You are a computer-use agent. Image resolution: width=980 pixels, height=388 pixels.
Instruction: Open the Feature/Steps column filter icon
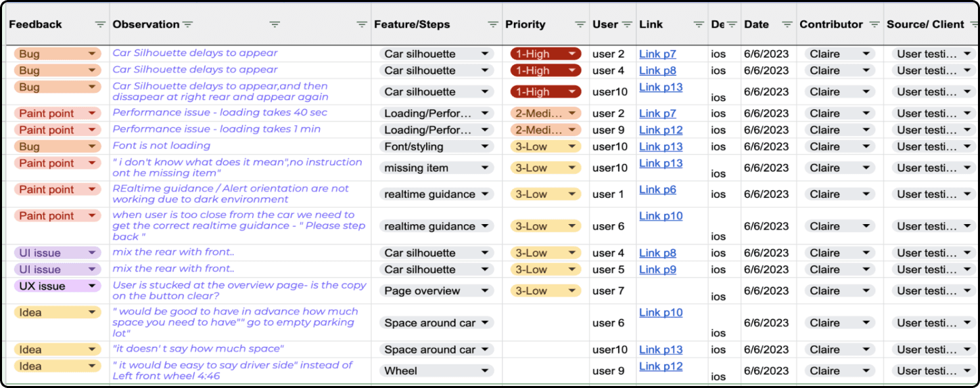tap(493, 24)
